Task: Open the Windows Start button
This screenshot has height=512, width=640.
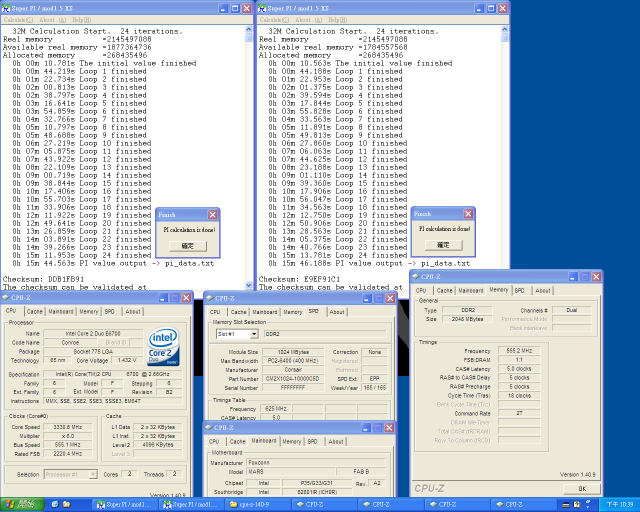Action: (22, 505)
